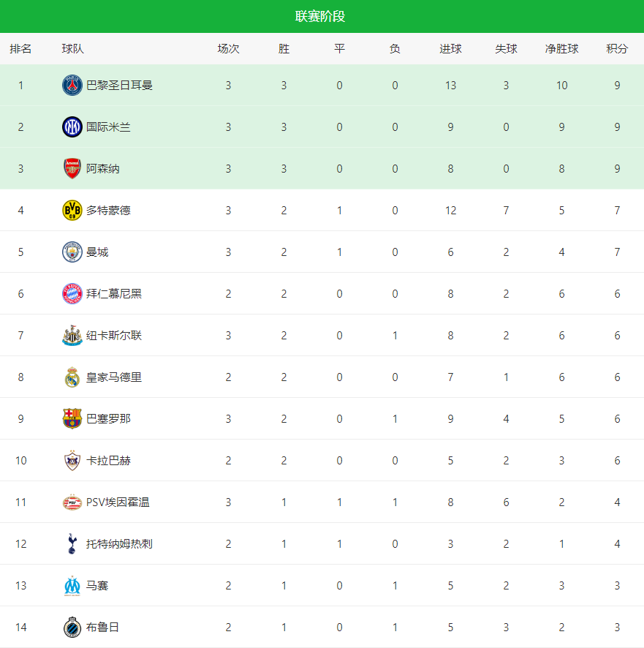
Task: Click the Manchester City crest
Action: [x=72, y=252]
